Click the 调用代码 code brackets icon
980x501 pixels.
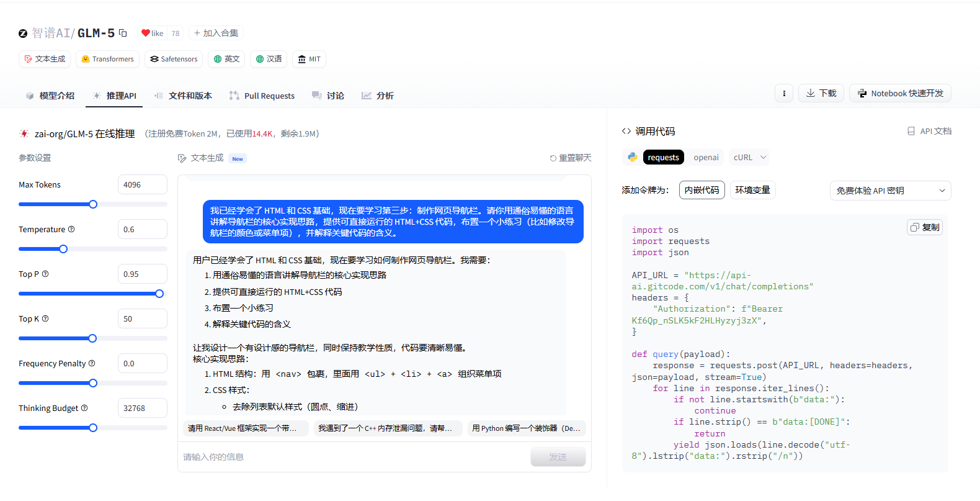tap(626, 131)
